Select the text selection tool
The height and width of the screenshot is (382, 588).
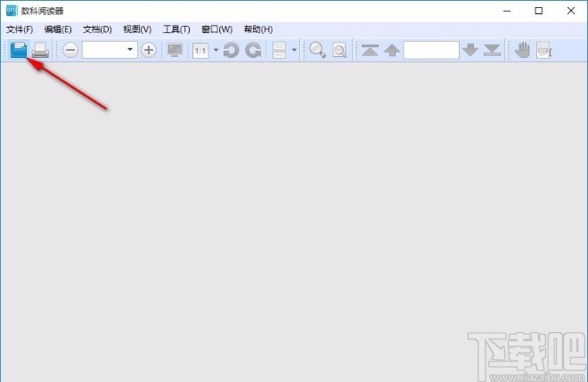[x=544, y=50]
